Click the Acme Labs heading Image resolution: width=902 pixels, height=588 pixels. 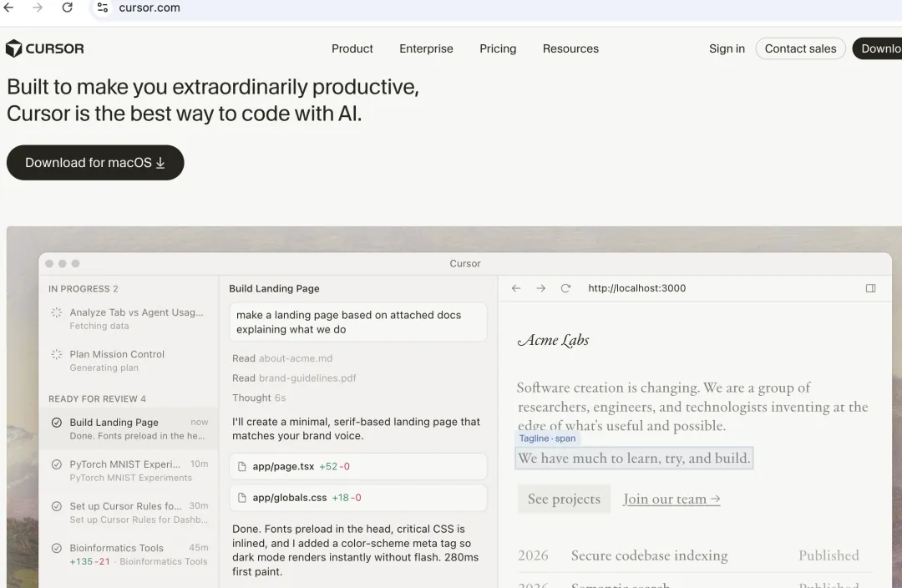pos(554,340)
